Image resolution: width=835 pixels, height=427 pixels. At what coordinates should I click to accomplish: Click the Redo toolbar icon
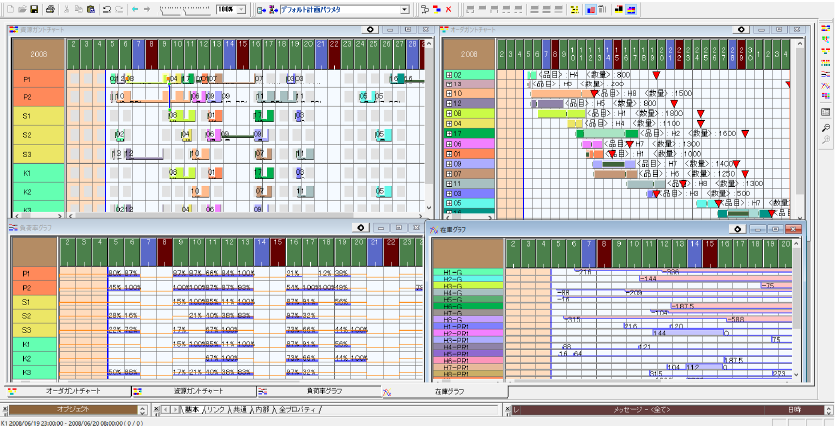[119, 10]
